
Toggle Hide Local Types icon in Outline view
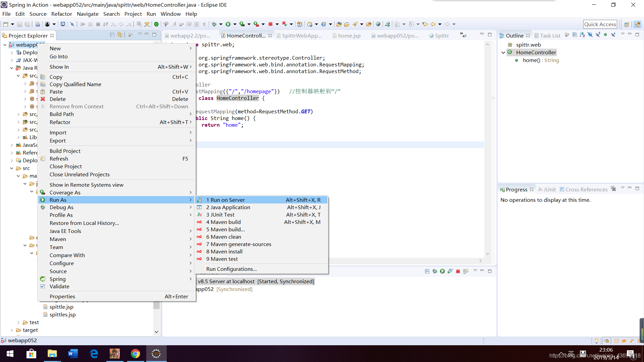click(613, 35)
